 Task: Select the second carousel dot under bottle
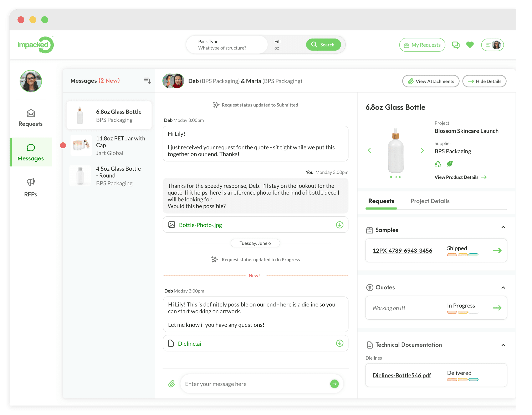pyautogui.click(x=396, y=177)
